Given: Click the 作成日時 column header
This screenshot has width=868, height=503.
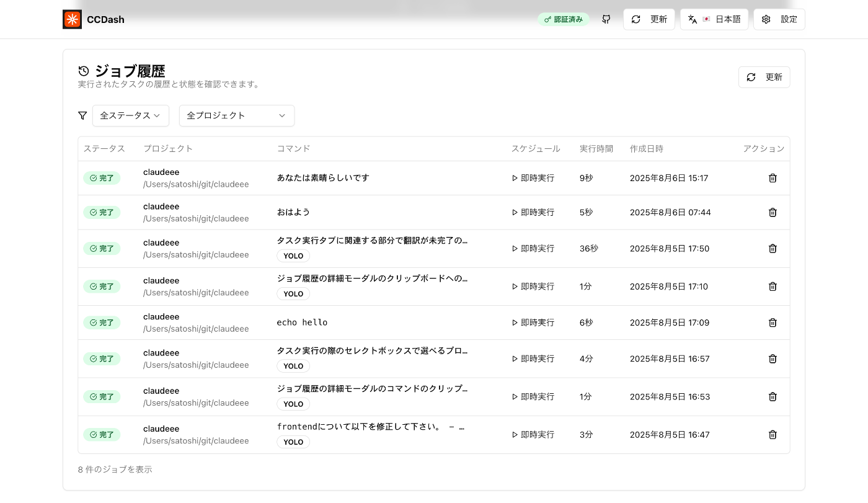Looking at the screenshot, I should click(647, 149).
